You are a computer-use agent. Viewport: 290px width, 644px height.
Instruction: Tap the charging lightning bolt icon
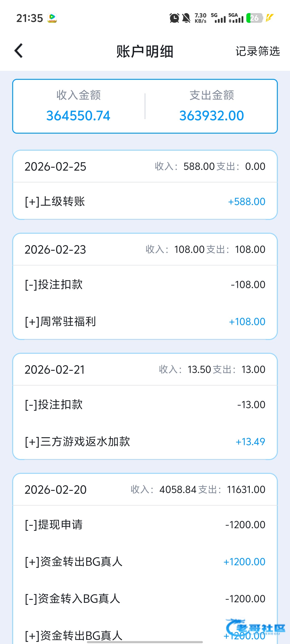pos(270,18)
